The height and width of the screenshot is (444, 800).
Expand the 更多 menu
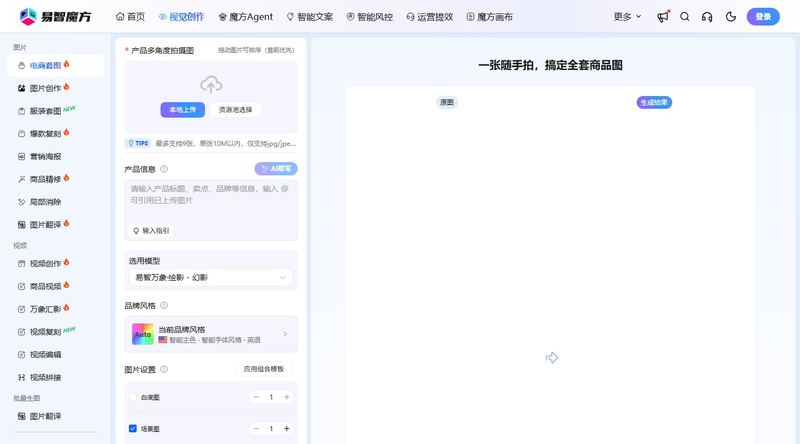pos(627,17)
